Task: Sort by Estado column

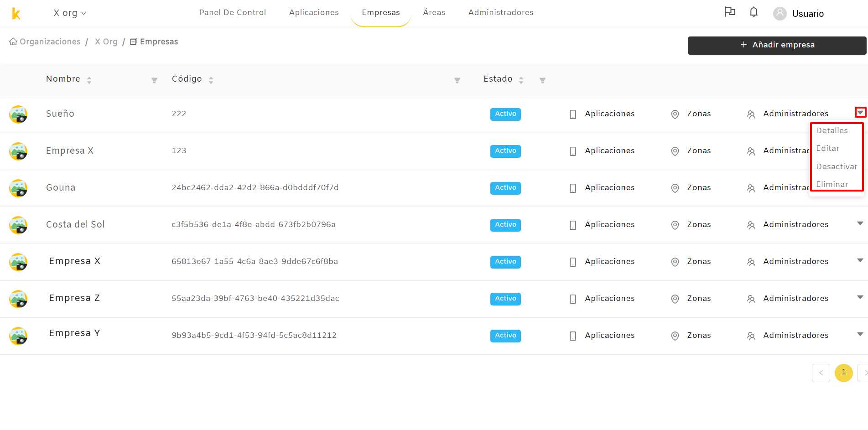Action: pyautogui.click(x=521, y=80)
